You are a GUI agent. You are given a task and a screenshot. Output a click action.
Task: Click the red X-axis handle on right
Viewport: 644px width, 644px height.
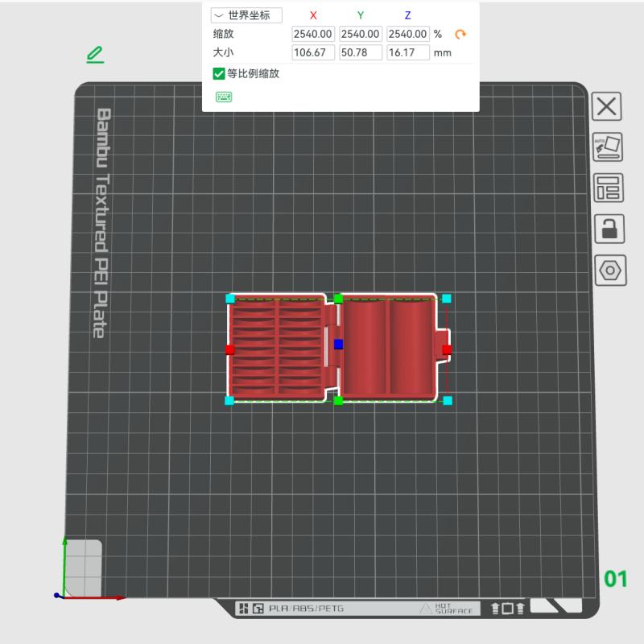pos(447,349)
